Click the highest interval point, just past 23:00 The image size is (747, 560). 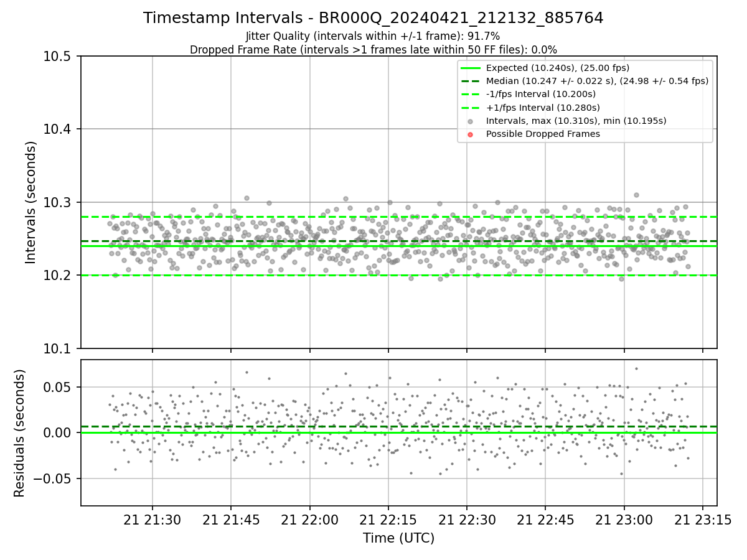tap(636, 195)
